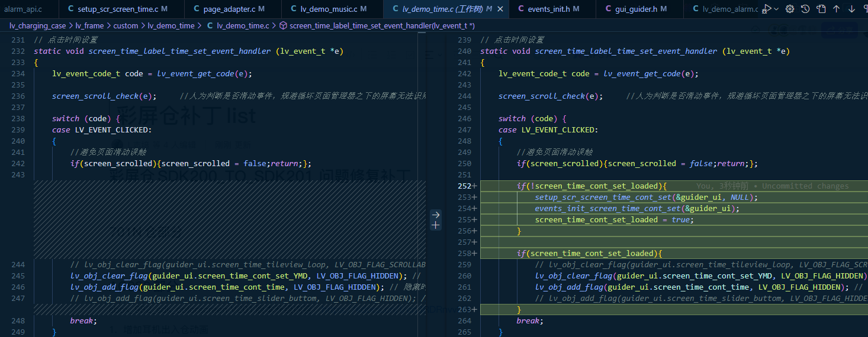Revert the diff block using the arrow icon
The width and height of the screenshot is (868, 337).
pyautogui.click(x=436, y=215)
